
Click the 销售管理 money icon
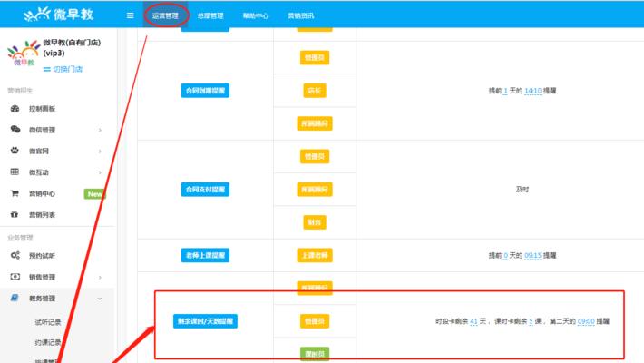(x=15, y=277)
